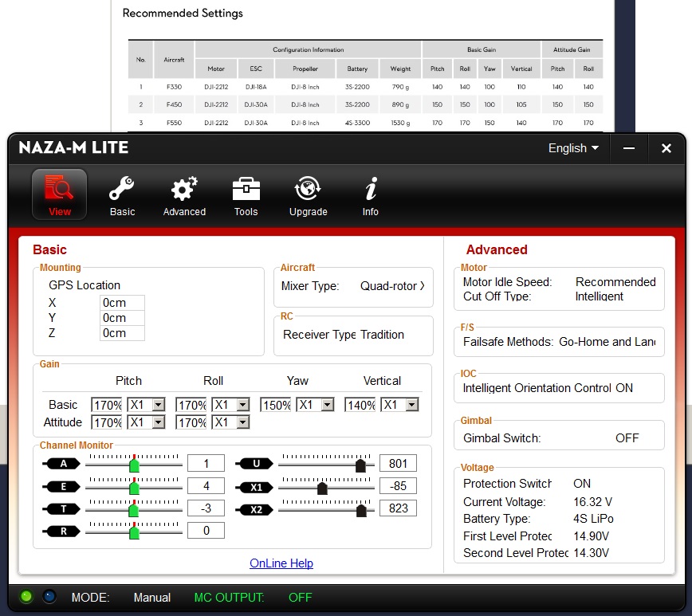Click the channel T label badge
692x616 pixels.
click(62, 509)
